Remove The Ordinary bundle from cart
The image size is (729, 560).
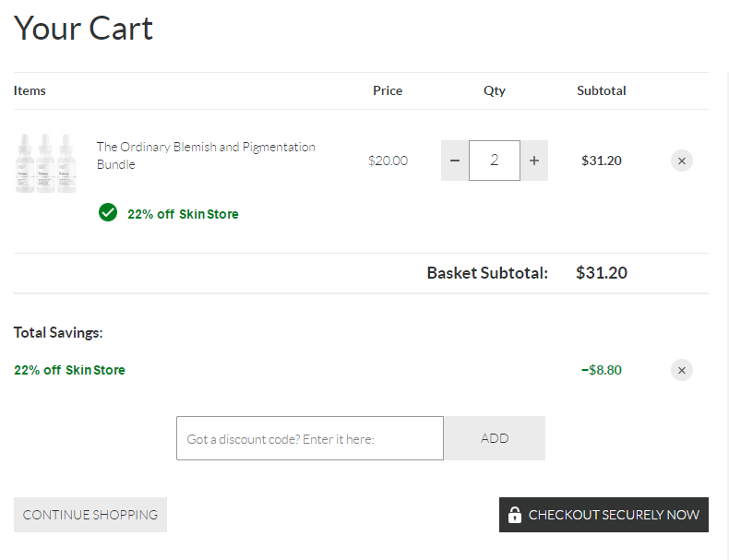(682, 161)
